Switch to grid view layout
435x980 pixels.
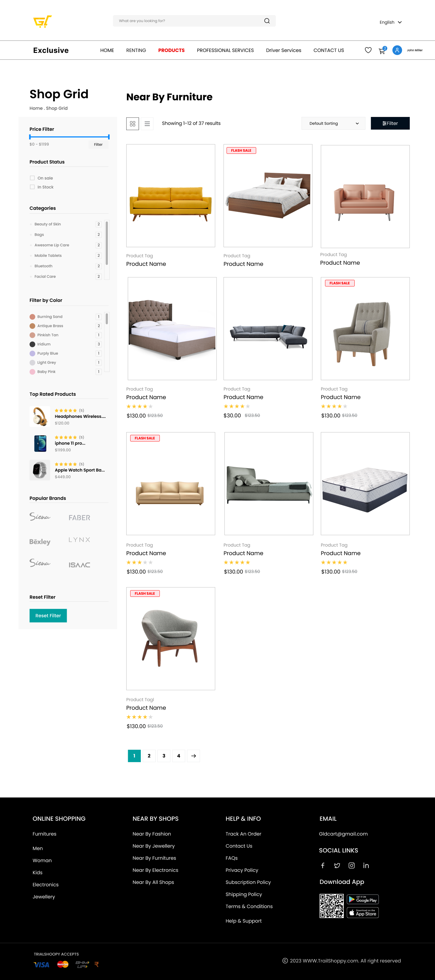pyautogui.click(x=133, y=124)
